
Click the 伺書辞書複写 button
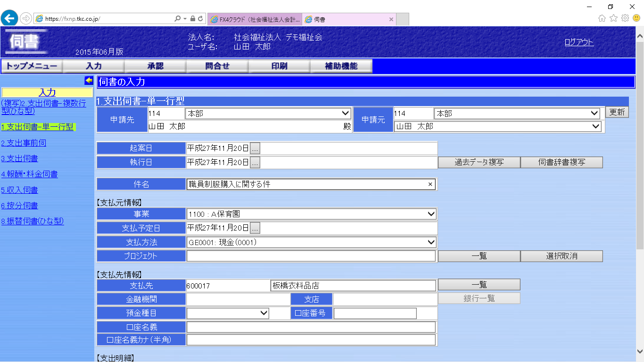[561, 162]
